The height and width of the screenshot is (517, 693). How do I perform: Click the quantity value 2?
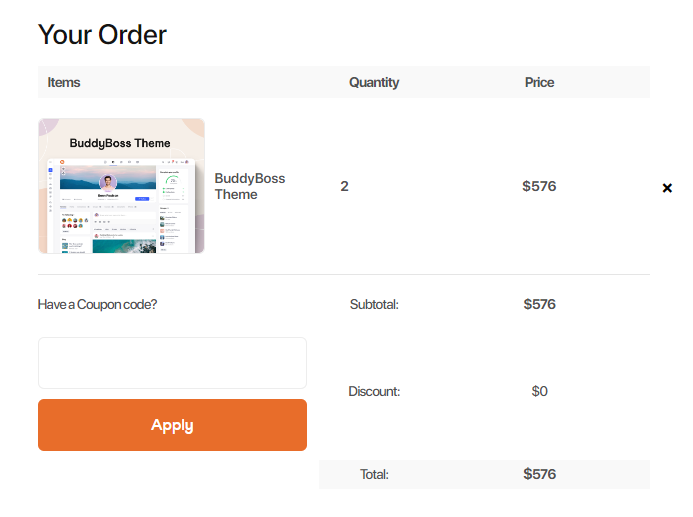(344, 186)
